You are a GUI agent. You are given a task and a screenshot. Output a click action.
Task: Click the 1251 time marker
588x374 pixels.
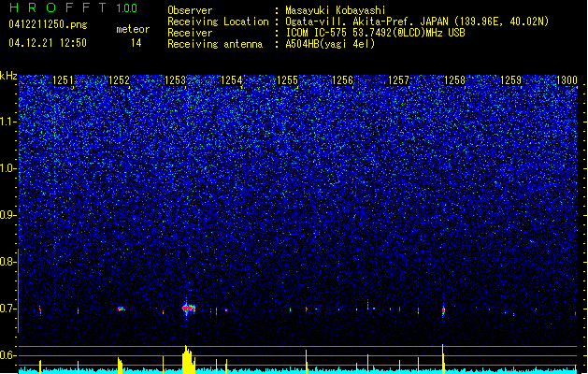(x=63, y=80)
